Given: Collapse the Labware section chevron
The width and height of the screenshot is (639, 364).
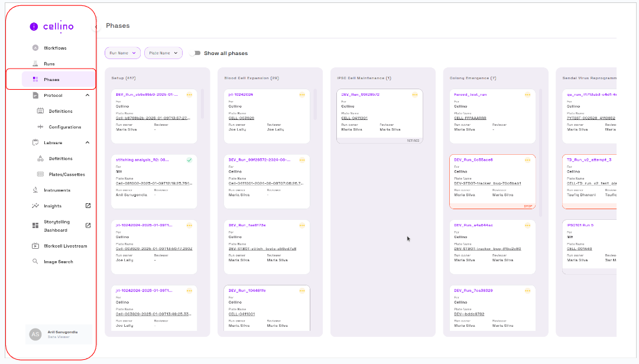Looking at the screenshot, I should [87, 142].
